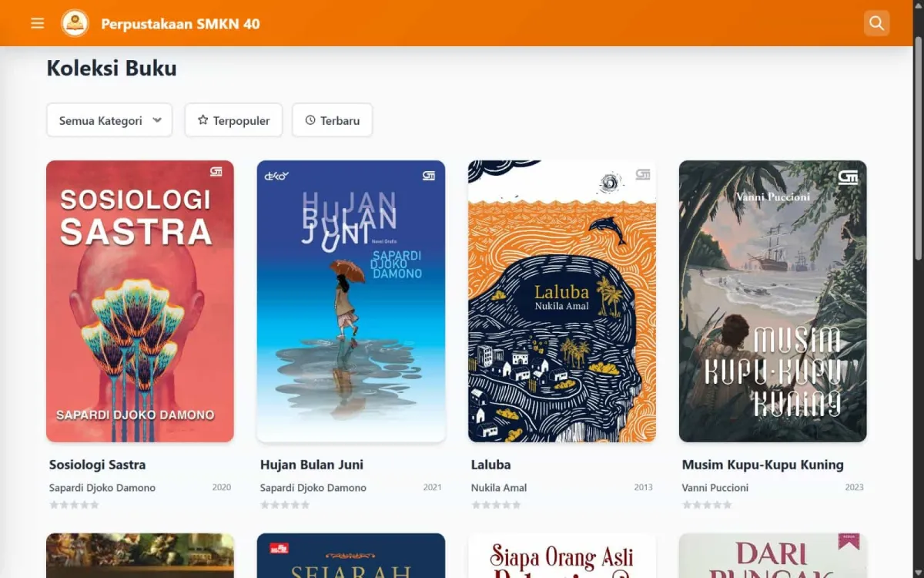Rate Sosiologi Sastra with its star rating
Screen dimensions: 924x578
pyautogui.click(x=75, y=505)
